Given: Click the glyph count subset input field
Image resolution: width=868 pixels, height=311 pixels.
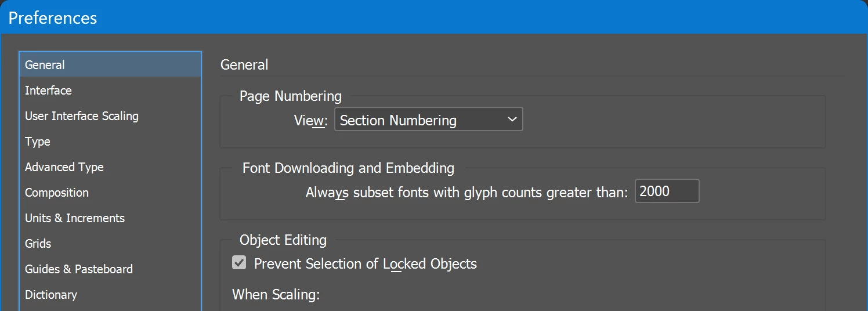Looking at the screenshot, I should pos(667,191).
